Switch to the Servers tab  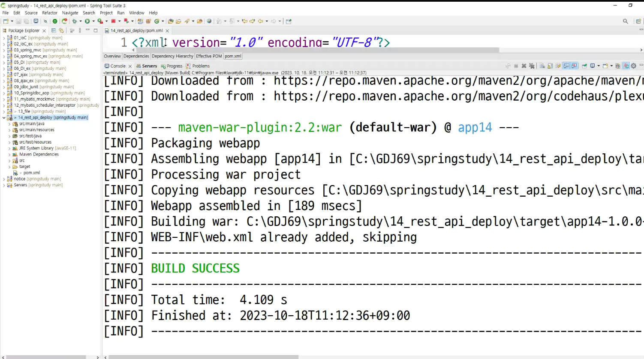(146, 66)
